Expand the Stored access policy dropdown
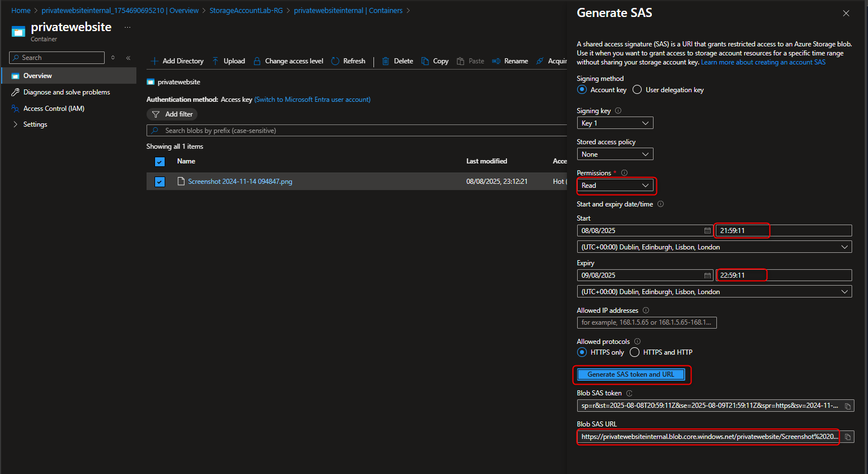Viewport: 868px width, 474px height. (615, 154)
